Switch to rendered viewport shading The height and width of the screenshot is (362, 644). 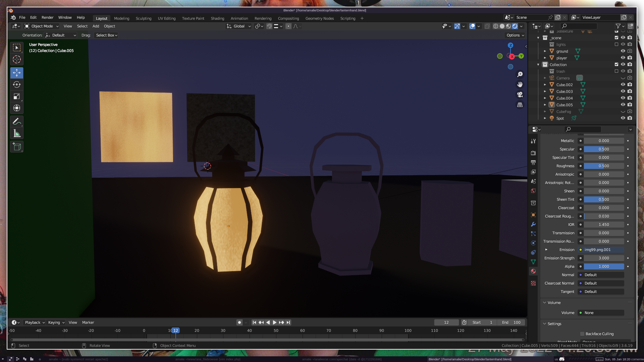tap(515, 26)
